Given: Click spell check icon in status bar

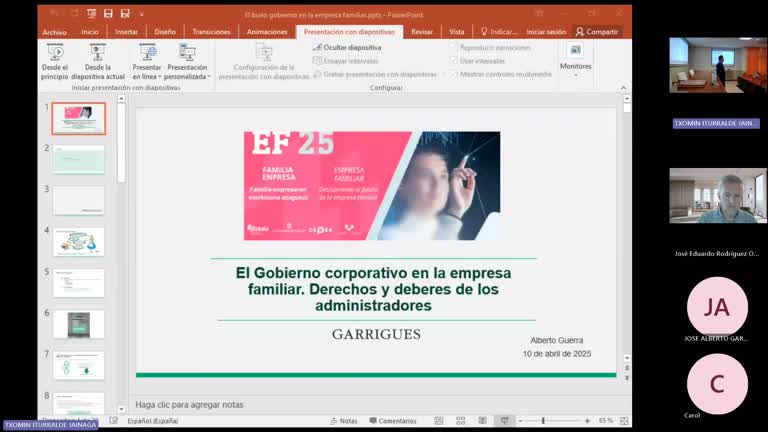Looking at the screenshot, I should tap(114, 421).
